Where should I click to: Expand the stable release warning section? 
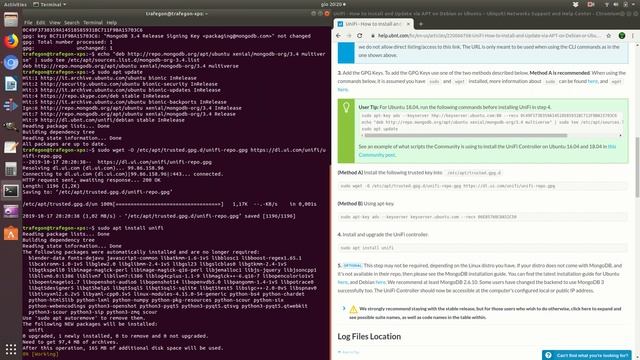344,309
